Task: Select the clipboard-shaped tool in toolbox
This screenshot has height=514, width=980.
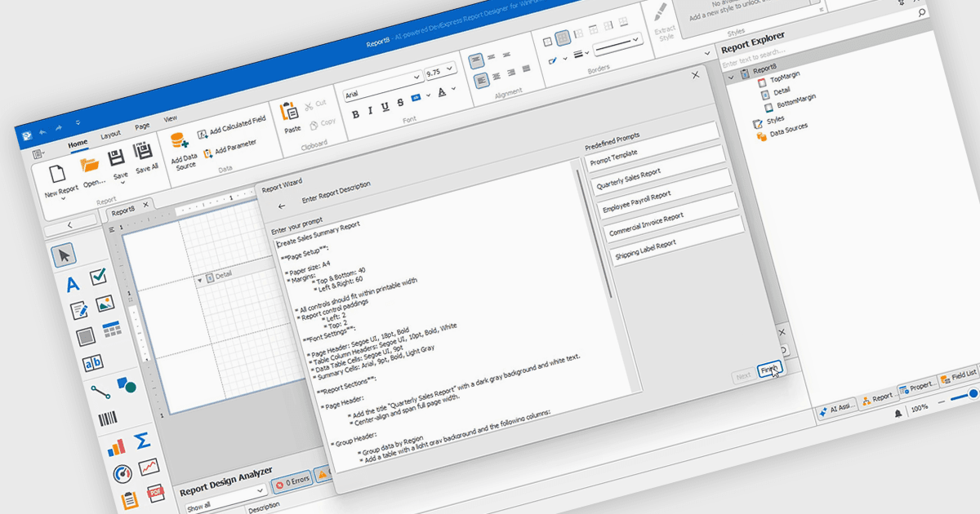Action: pos(129,501)
